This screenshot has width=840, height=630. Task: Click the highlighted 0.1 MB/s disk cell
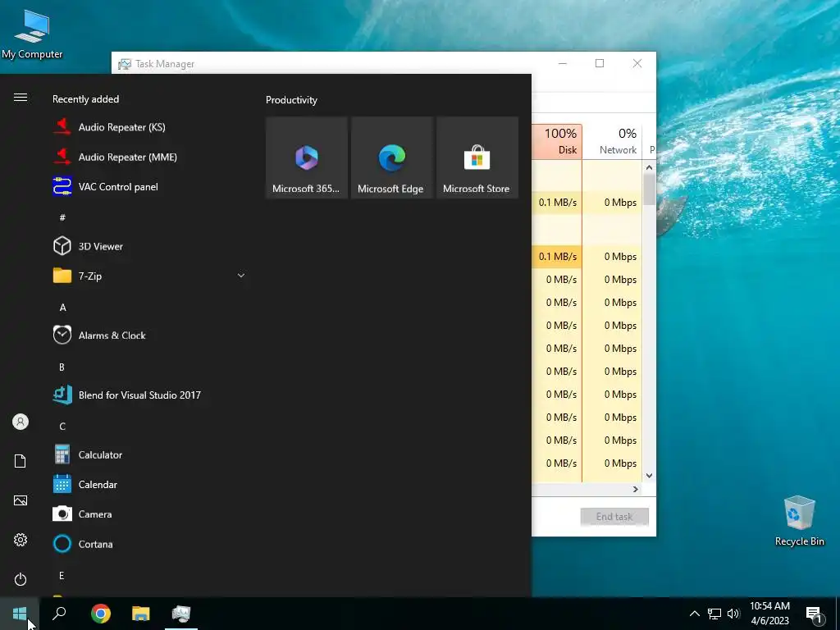pos(557,257)
